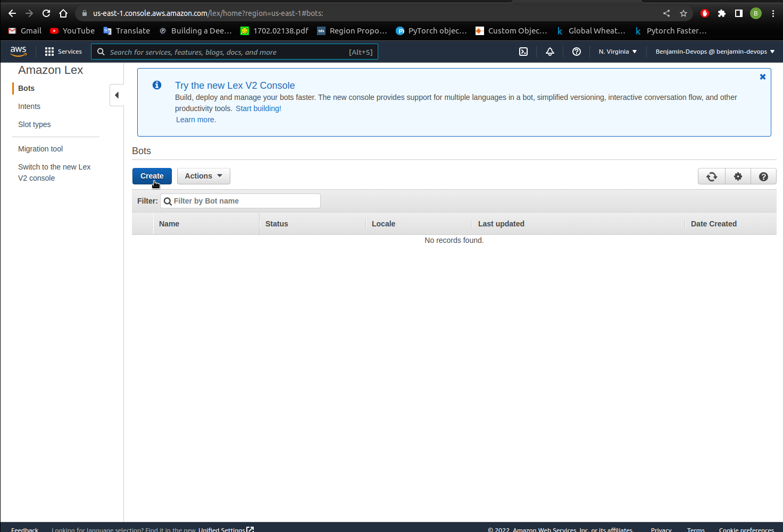Click the No records found text

point(454,240)
